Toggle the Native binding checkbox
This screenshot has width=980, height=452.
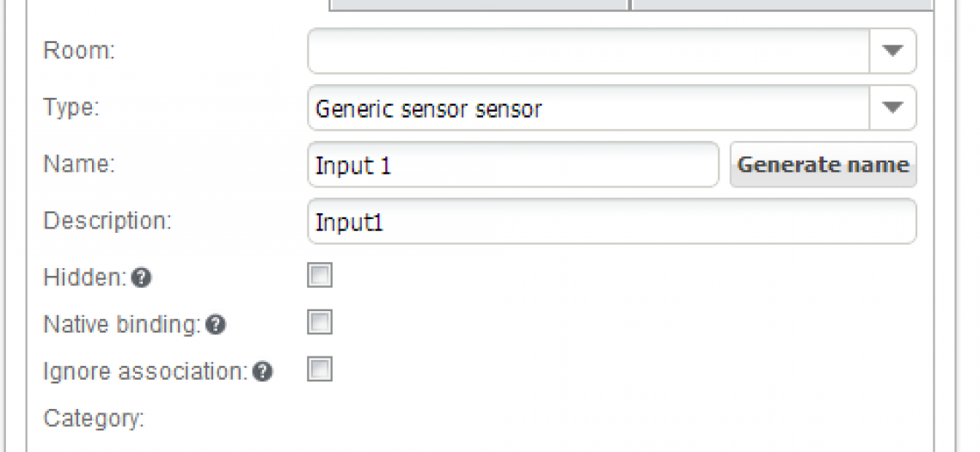320,322
